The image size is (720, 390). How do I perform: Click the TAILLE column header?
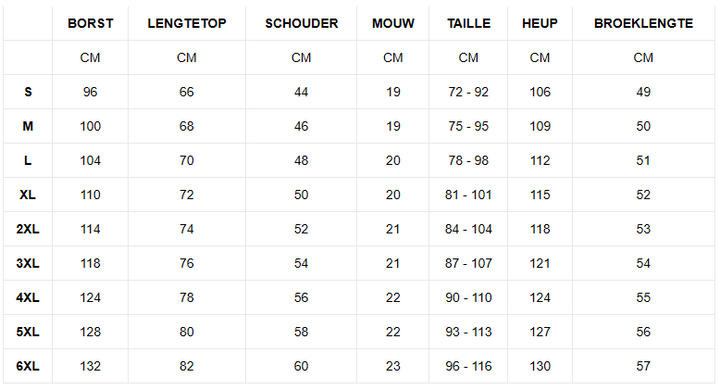[x=469, y=23]
